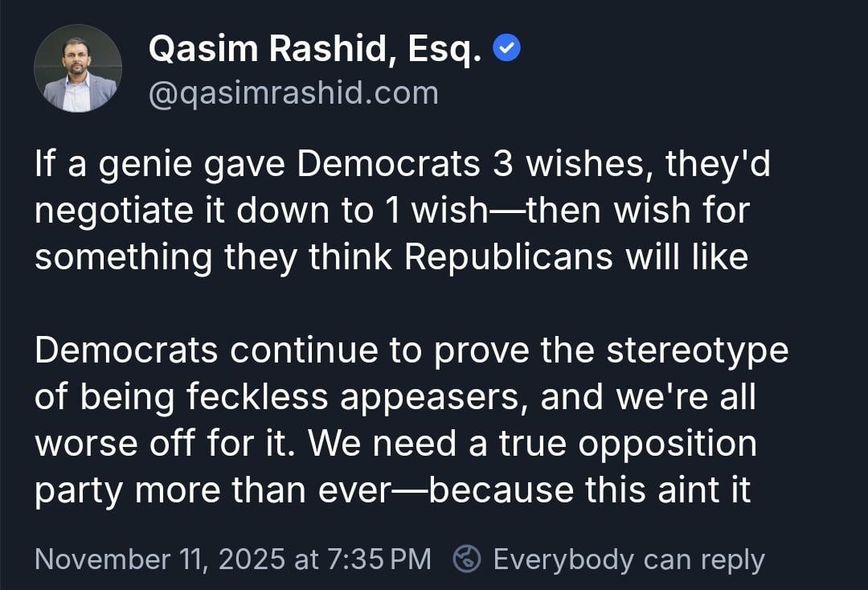Viewport: 868px width, 590px height.
Task: Click the "1 wish" text in the post
Action: tap(429, 211)
